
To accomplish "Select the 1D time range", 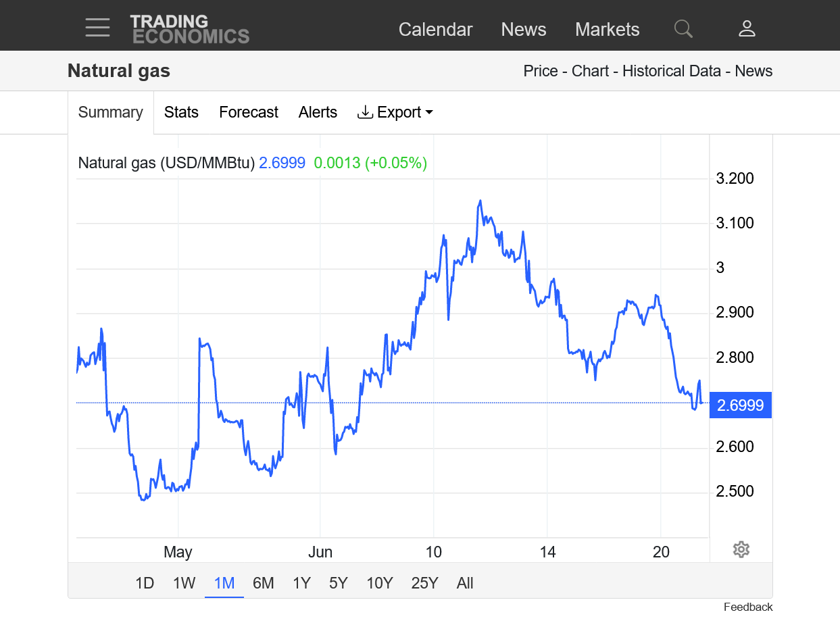I will [145, 583].
